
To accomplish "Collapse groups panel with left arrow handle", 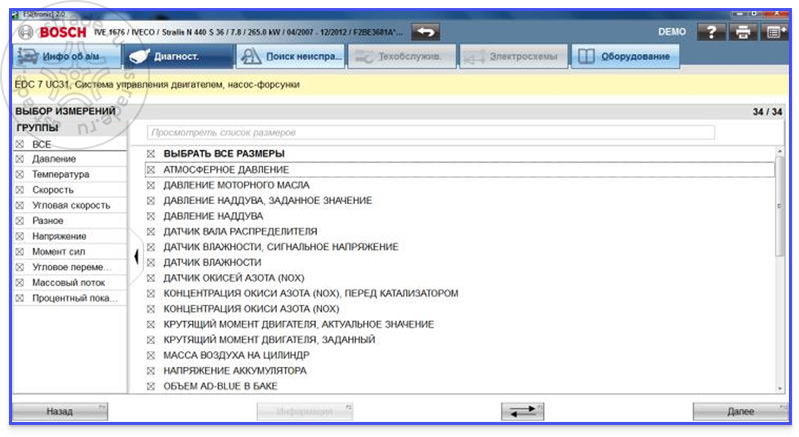I will pos(136,256).
